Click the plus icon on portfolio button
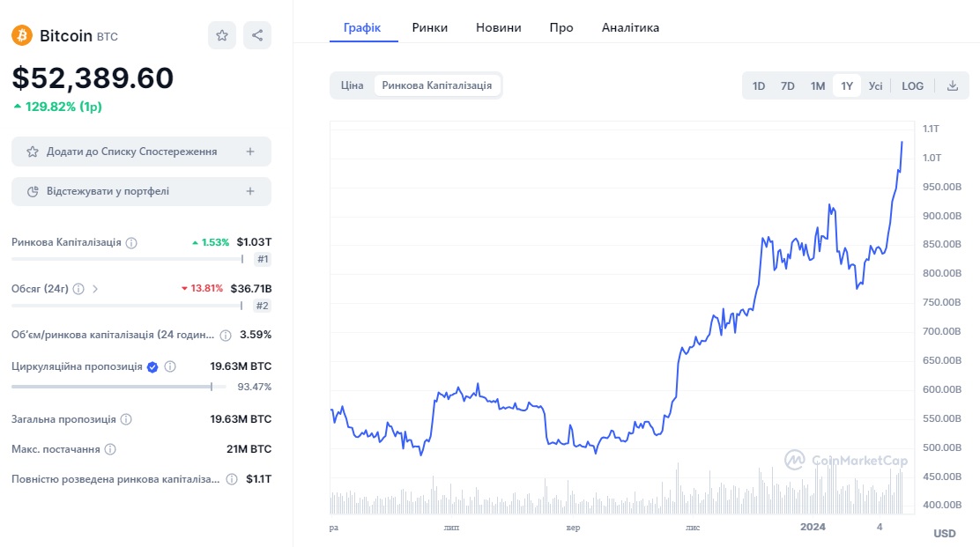The width and height of the screenshot is (980, 547). 250,192
